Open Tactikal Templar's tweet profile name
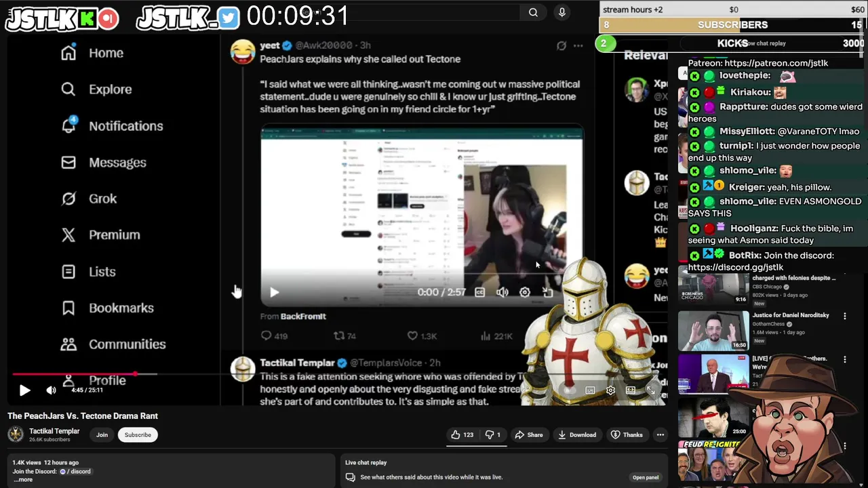 pos(297,363)
